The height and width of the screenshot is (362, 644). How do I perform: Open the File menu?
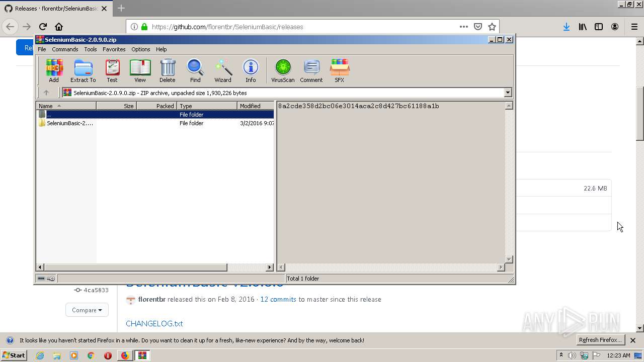point(42,49)
